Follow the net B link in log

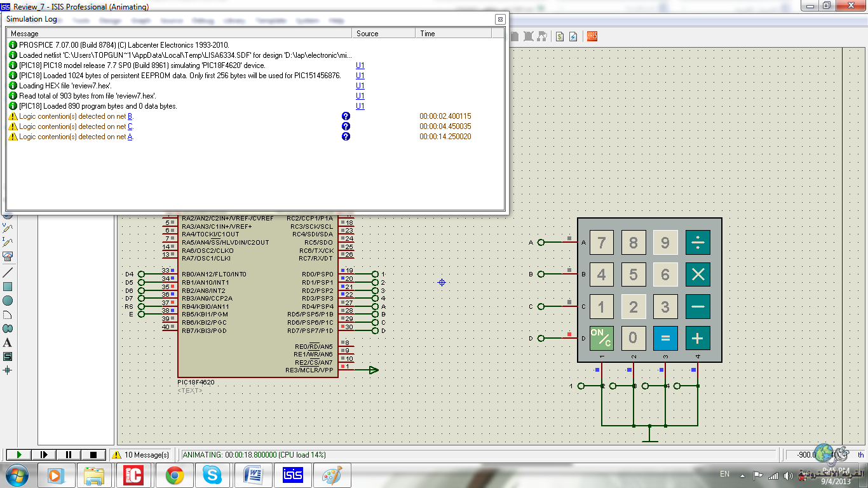pos(130,116)
